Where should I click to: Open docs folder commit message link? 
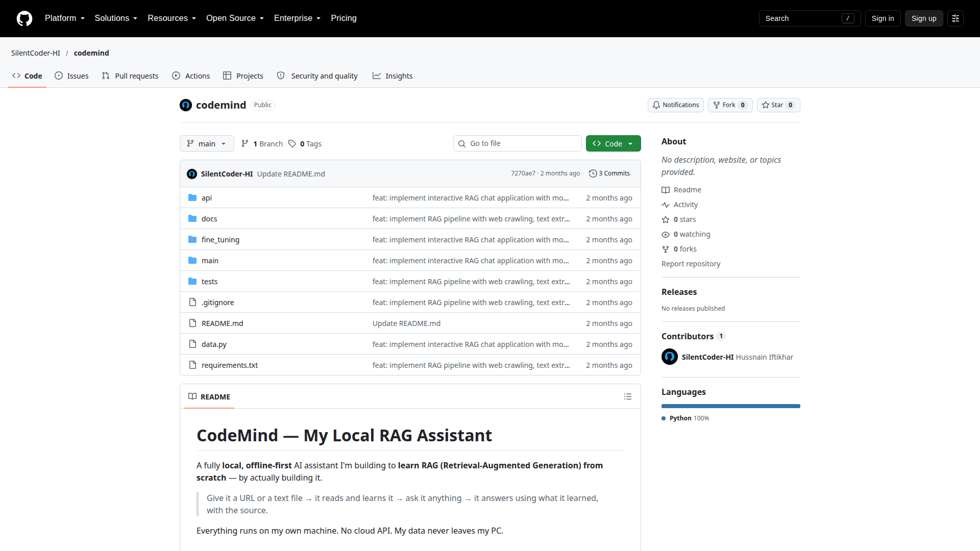(x=471, y=219)
